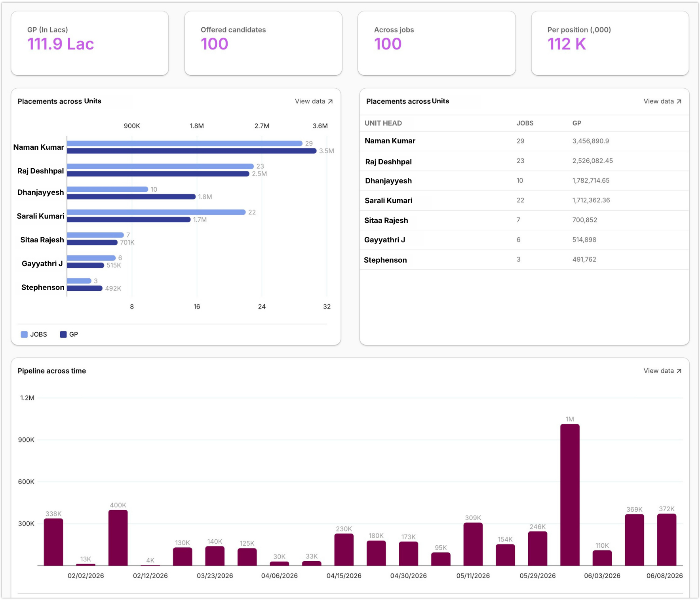Click the 372K pipeline bar

pos(667,540)
